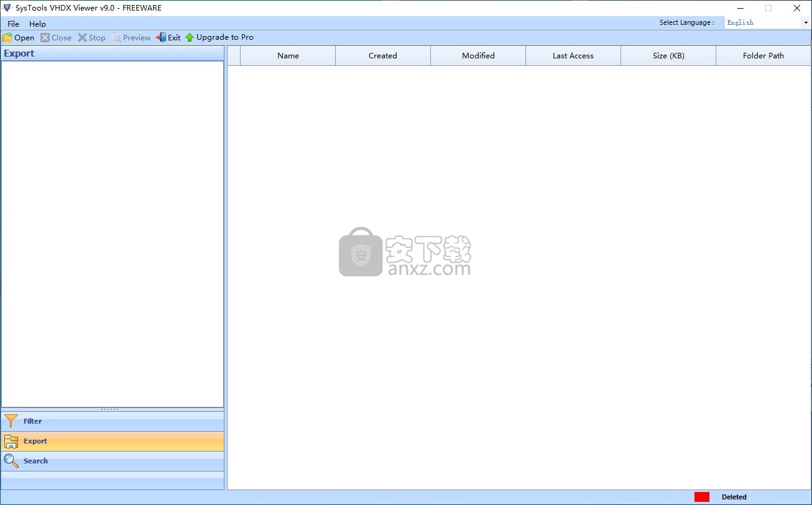This screenshot has width=812, height=505.
Task: Click the Exit door icon
Action: click(x=161, y=37)
